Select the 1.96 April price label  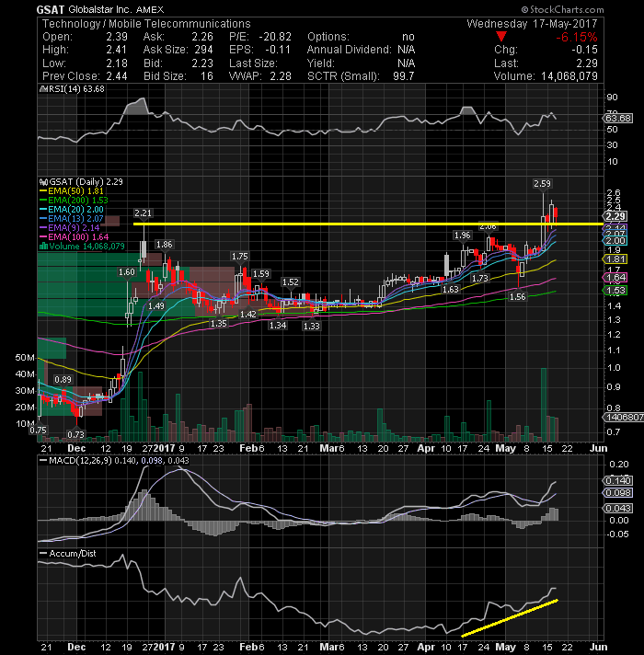click(x=463, y=236)
